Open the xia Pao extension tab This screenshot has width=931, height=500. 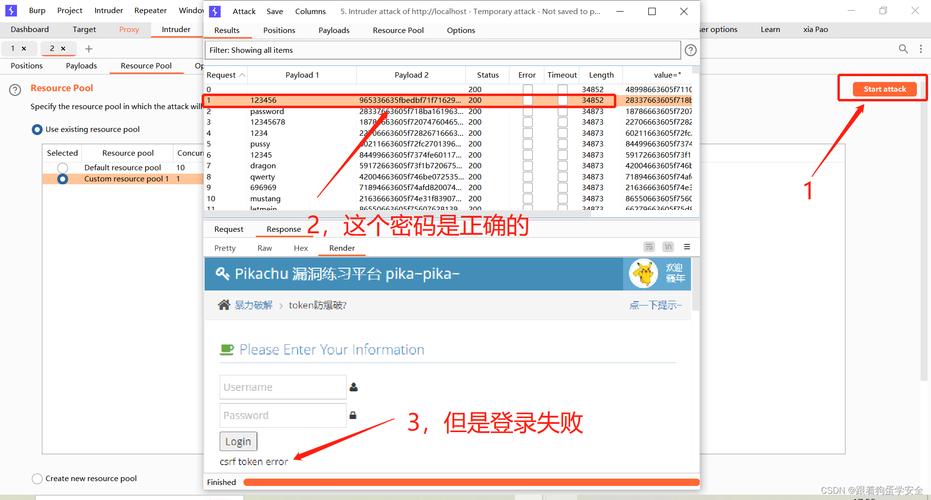tap(815, 29)
